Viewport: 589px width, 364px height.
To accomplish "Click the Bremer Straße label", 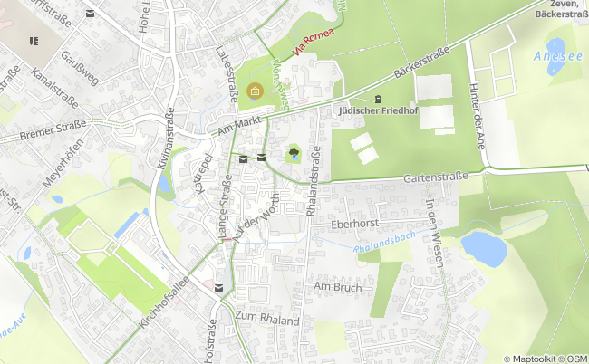I will [x=53, y=129].
